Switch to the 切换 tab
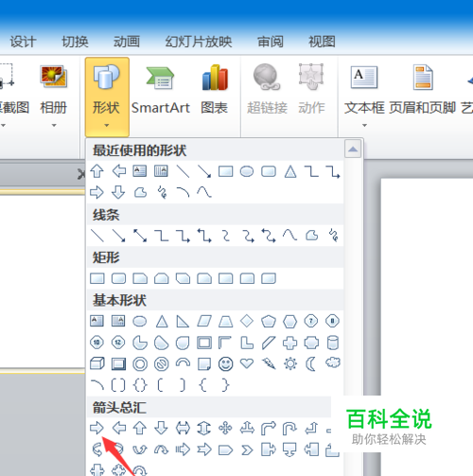473x476 pixels. coord(75,42)
